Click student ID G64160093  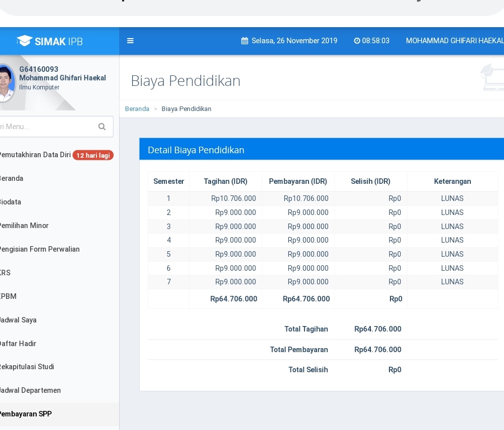pos(39,69)
